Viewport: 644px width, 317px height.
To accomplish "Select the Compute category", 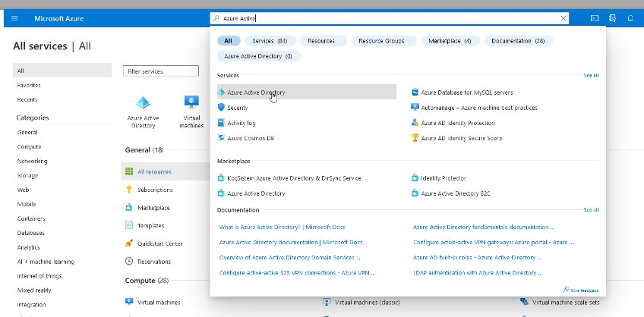I will click(29, 147).
